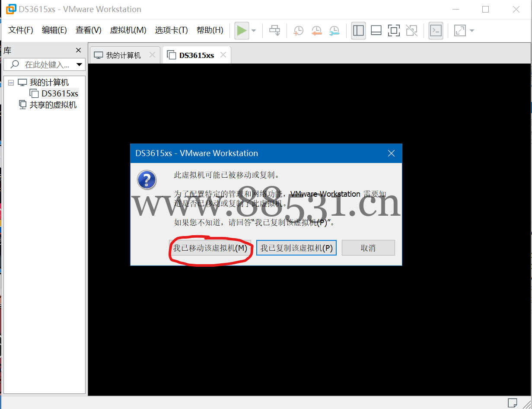Click the 取消 button in dialog
This screenshot has height=409, width=532.
(x=368, y=248)
